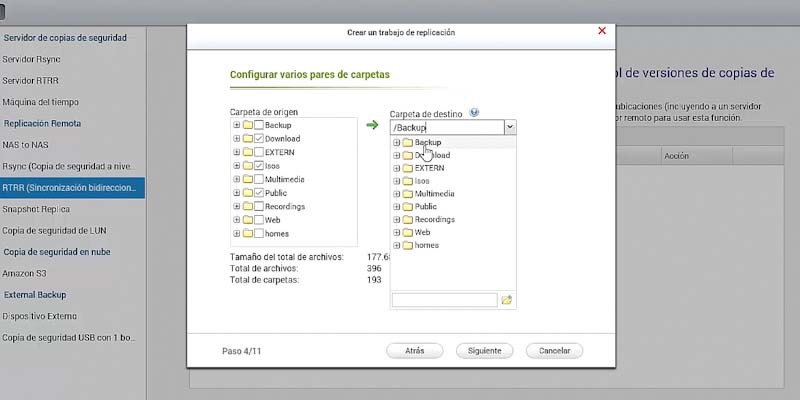Expand Recordings in destination folder tree
This screenshot has width=800, height=400.
(396, 219)
